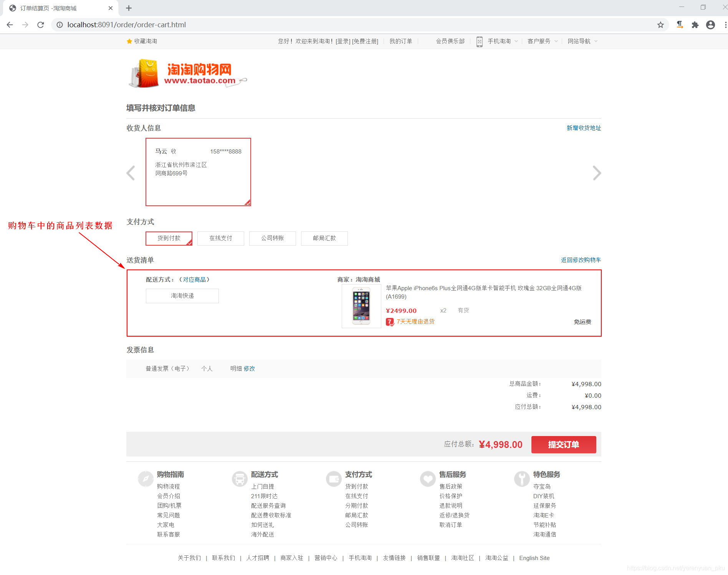Click the 收藏淘淘 star icon

click(129, 41)
